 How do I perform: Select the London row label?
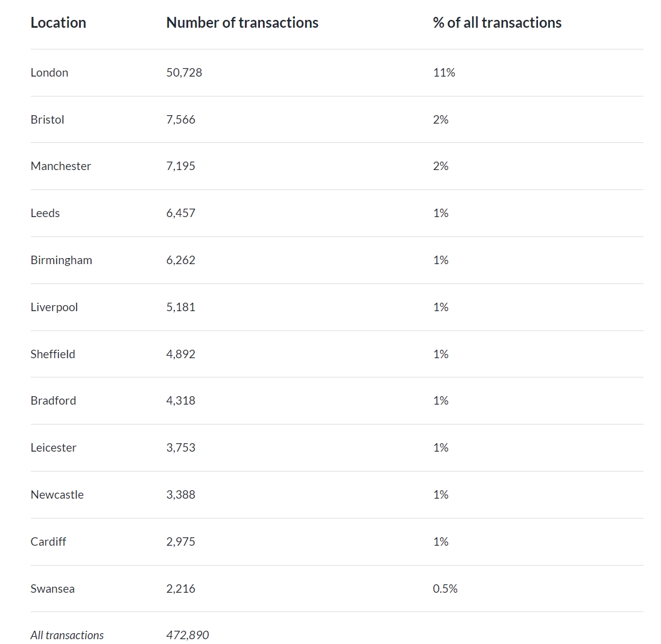pos(49,72)
